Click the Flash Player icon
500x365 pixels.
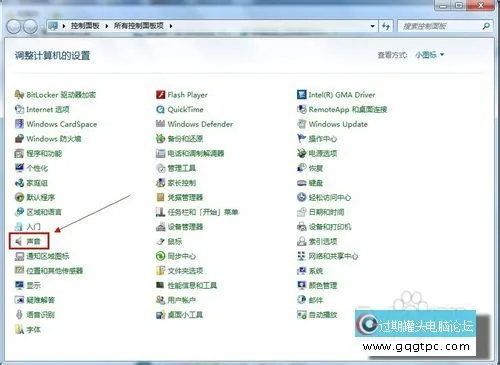[160, 95]
